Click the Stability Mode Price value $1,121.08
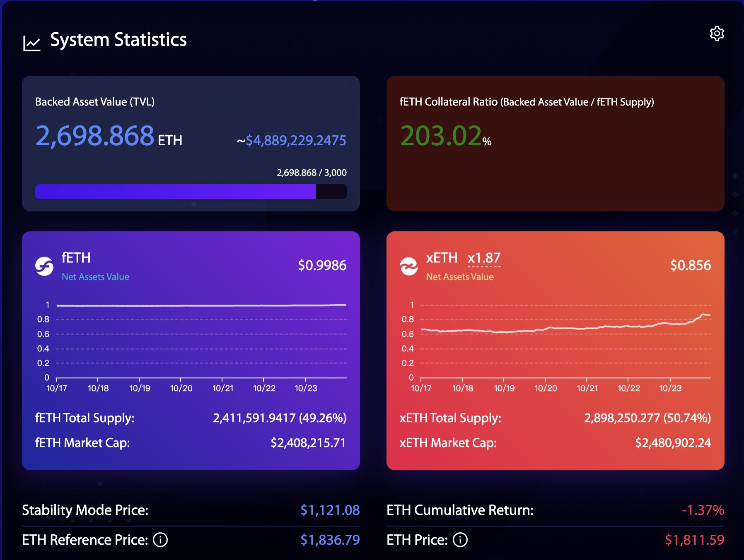This screenshot has width=744, height=560. (330, 510)
